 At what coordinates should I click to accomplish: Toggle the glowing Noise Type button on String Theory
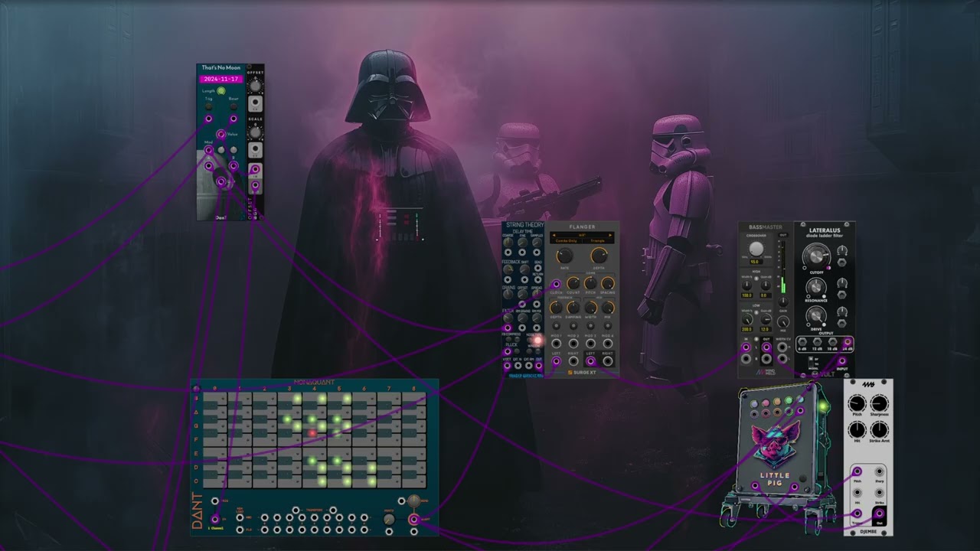click(537, 340)
